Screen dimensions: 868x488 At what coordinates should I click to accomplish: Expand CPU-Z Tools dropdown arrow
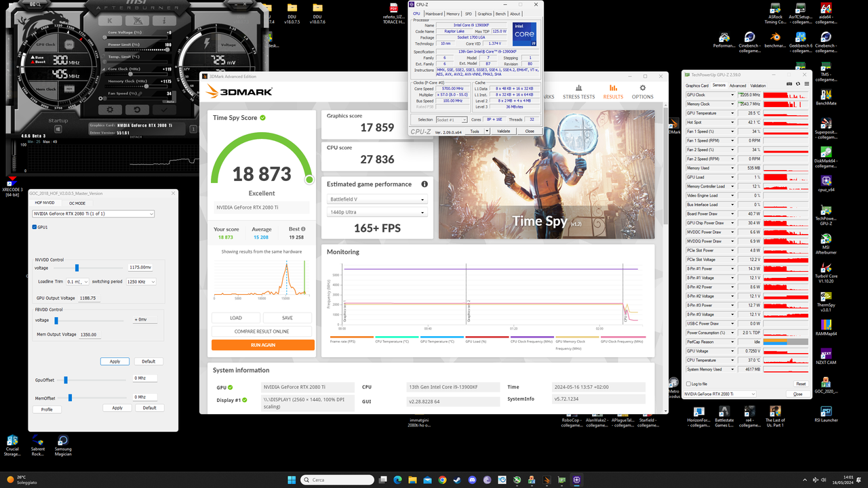tap(487, 131)
